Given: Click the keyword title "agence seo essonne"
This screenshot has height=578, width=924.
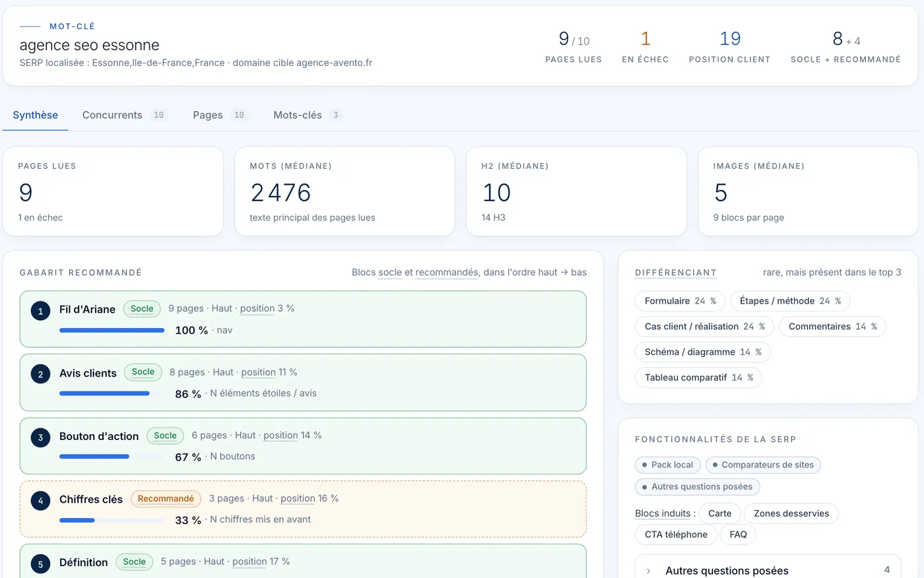Looking at the screenshot, I should coord(90,45).
